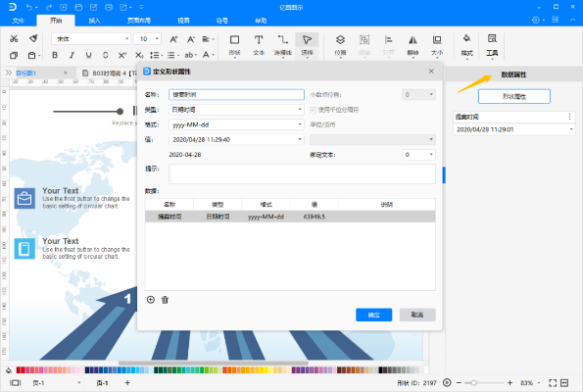Click the Italic formatting button
This screenshot has height=392, width=583.
[72, 55]
